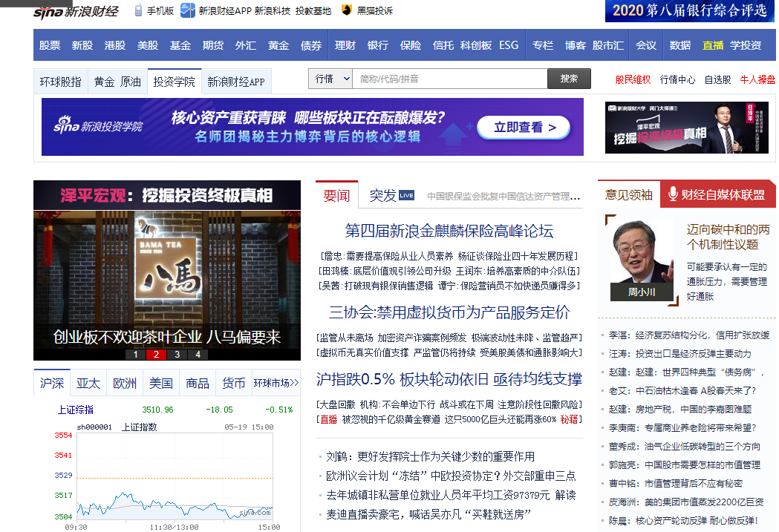779x532 pixels.
Task: Open the 泽平宏观 video ad thumbnail
Action: [x=688, y=128]
